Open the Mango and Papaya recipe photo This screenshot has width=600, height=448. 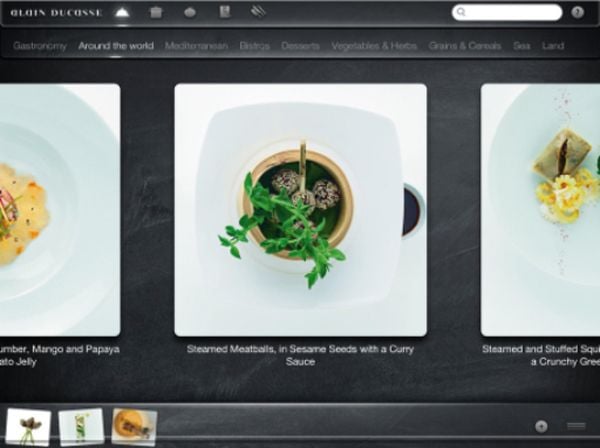point(60,210)
